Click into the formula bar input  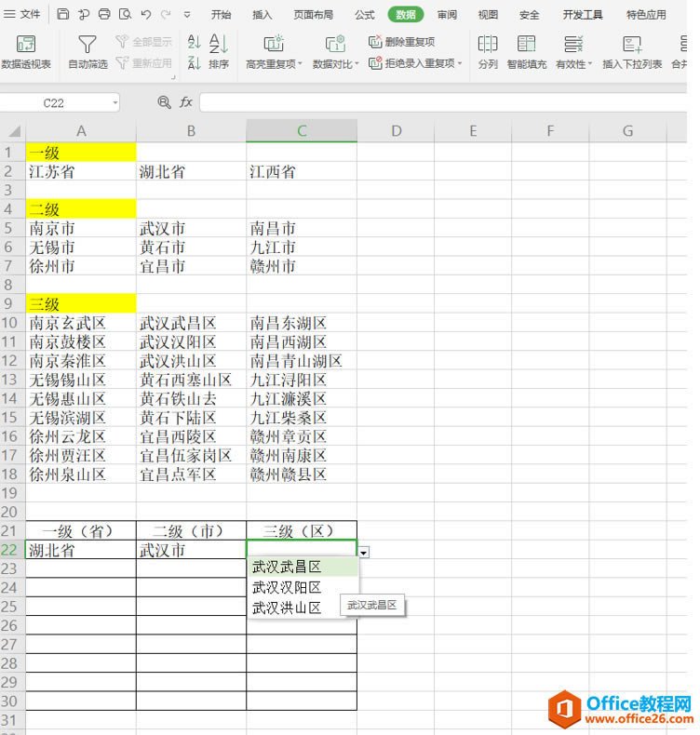(x=443, y=102)
